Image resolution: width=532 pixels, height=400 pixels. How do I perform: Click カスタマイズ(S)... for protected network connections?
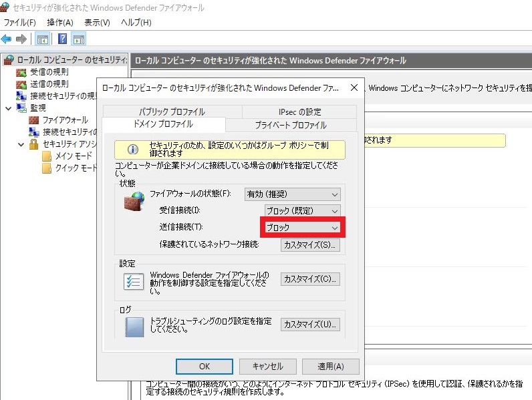[310, 245]
